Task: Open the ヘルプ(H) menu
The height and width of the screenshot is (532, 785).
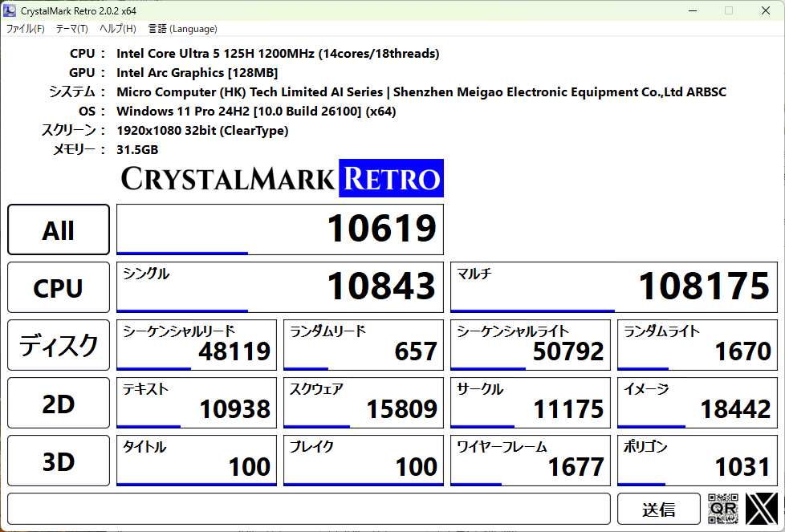Action: click(117, 29)
